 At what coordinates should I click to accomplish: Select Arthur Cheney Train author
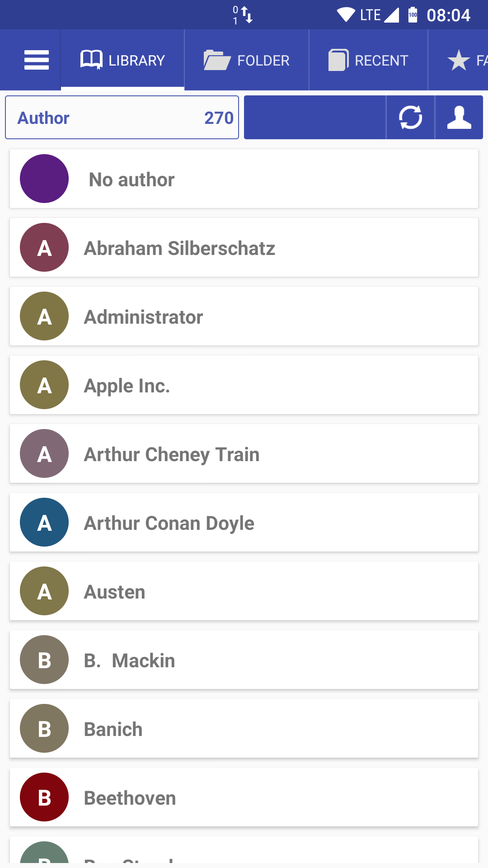tap(244, 454)
